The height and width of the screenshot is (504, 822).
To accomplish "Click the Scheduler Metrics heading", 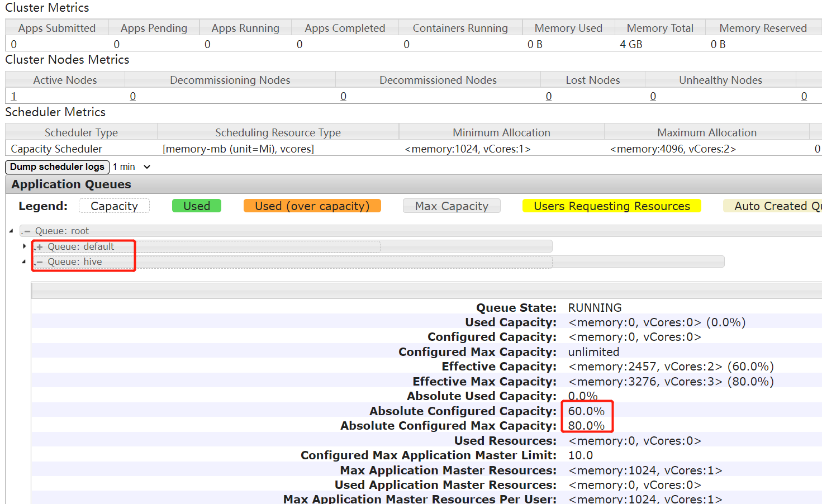I will tap(55, 112).
